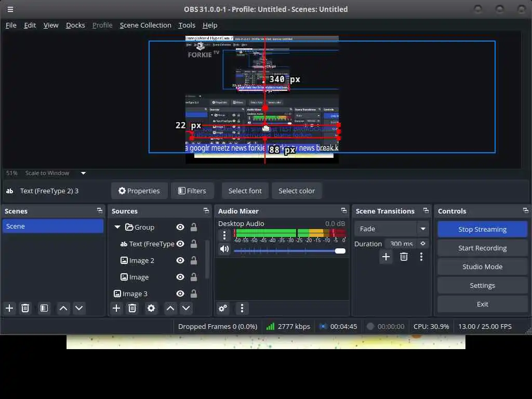This screenshot has width=532, height=399.
Task: Undock the Sources panel
Action: tap(206, 211)
